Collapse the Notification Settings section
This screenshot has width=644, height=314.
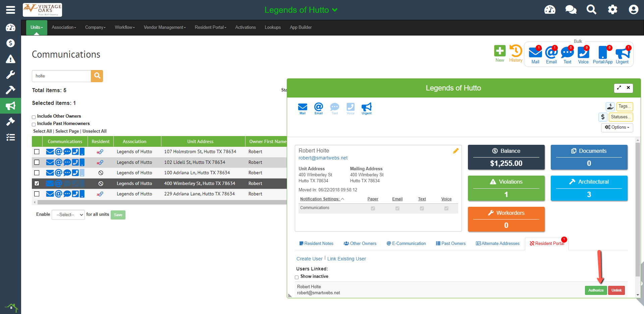(322, 199)
